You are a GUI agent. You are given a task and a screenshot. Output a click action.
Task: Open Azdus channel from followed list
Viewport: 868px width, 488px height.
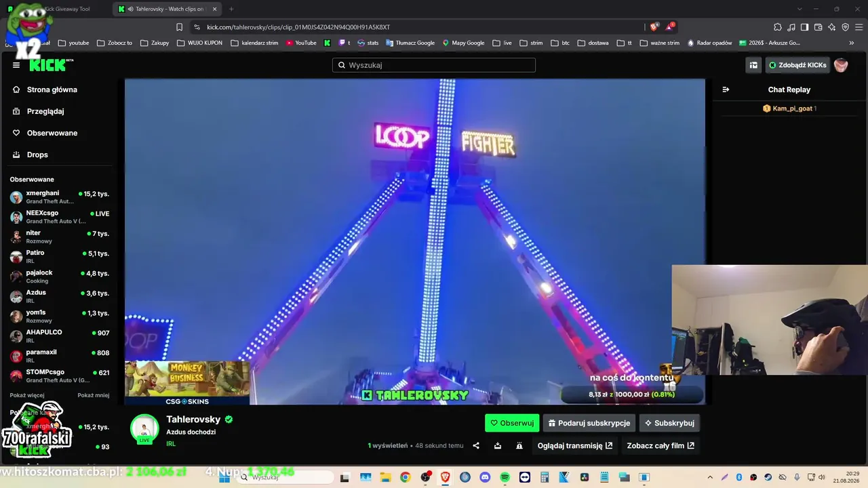60,296
